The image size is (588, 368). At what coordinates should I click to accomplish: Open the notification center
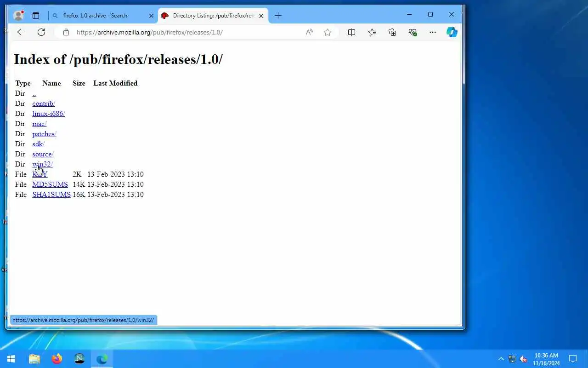point(573,359)
